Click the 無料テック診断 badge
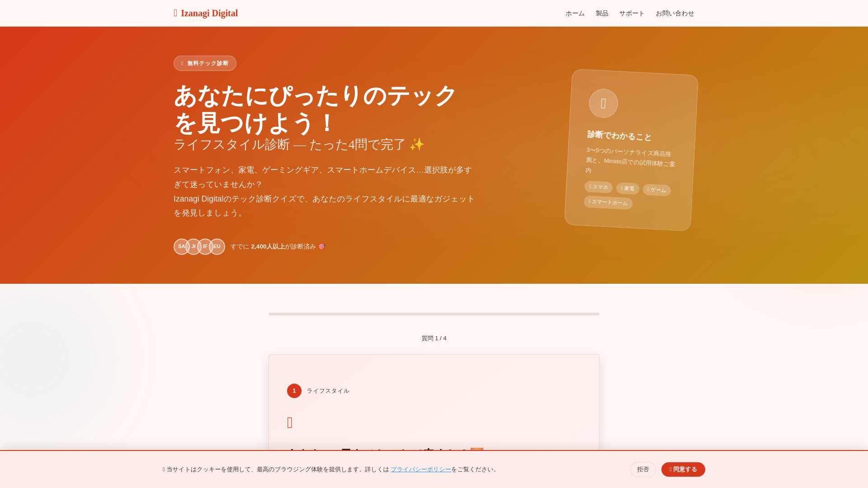Image resolution: width=868 pixels, height=488 pixels. 205,63
